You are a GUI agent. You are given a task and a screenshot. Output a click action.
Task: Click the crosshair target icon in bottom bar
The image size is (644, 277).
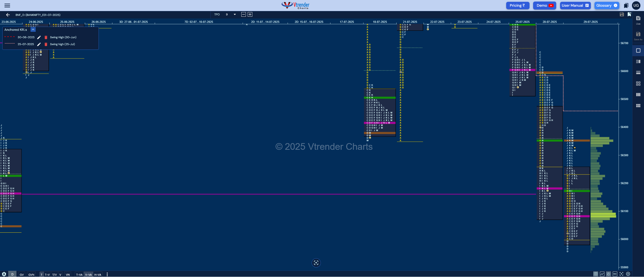[x=621, y=274]
